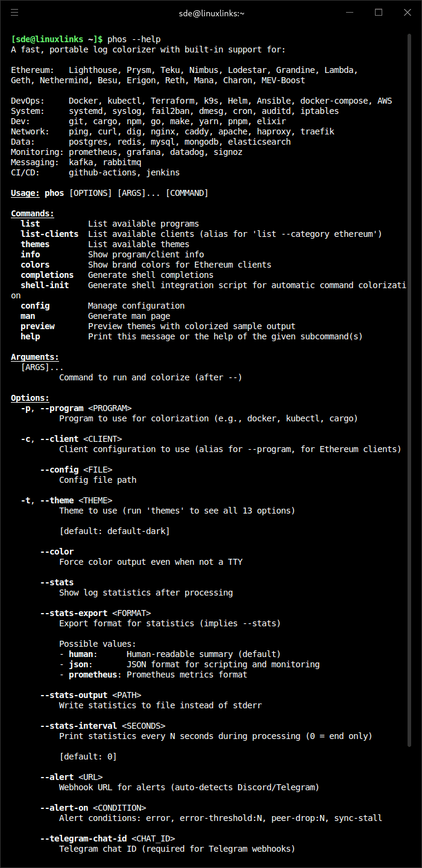Click the 'preview' command entry

[x=37, y=326]
